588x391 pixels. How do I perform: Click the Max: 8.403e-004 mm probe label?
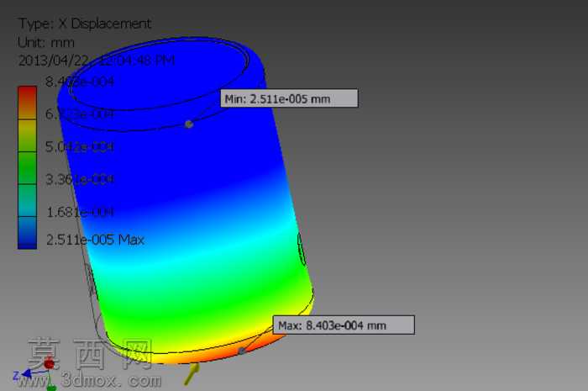(x=344, y=325)
